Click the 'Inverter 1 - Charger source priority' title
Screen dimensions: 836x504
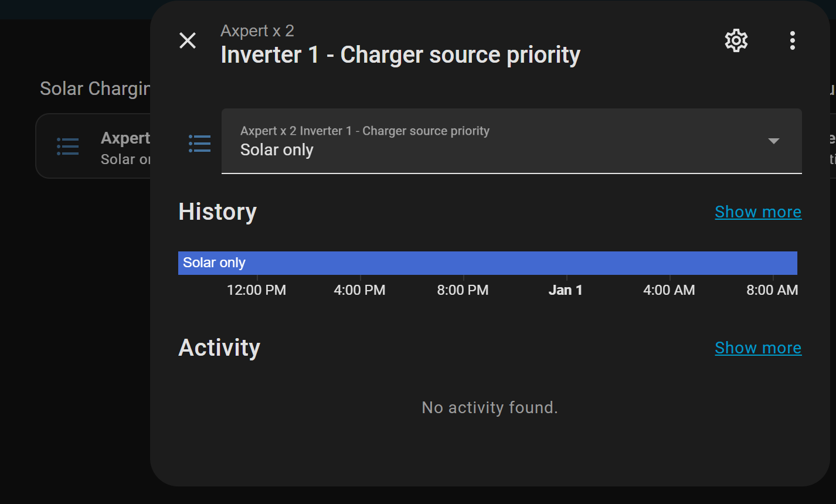click(400, 55)
